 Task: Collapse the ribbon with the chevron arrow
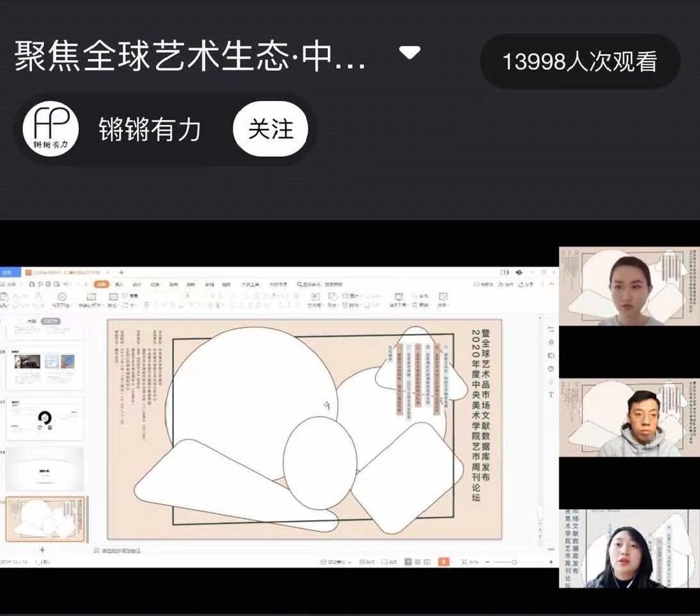coord(551,285)
